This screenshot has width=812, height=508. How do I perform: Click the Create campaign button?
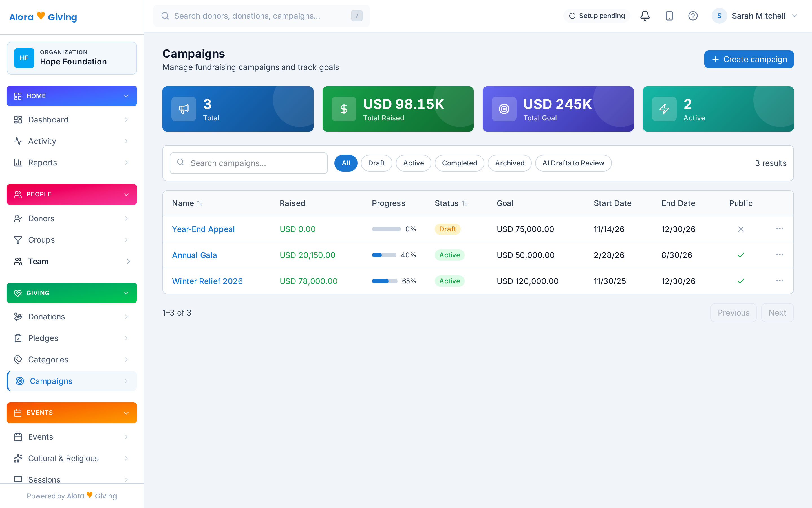[x=749, y=59]
